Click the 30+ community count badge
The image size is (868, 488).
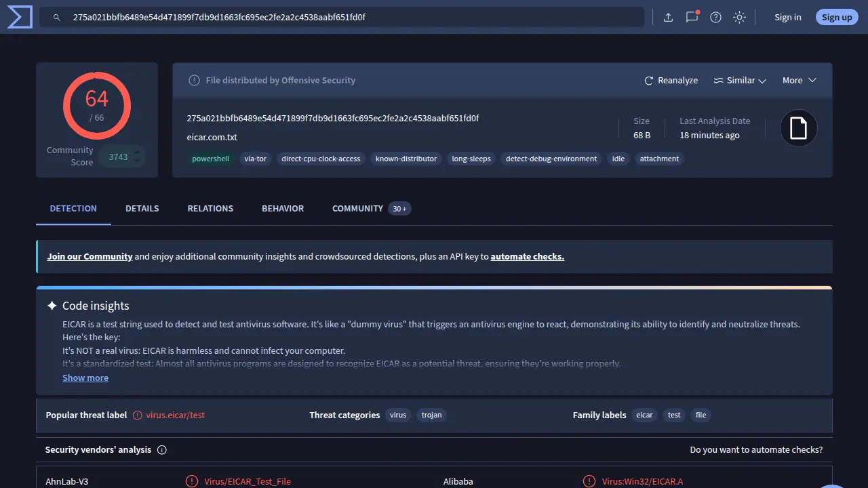pos(400,209)
